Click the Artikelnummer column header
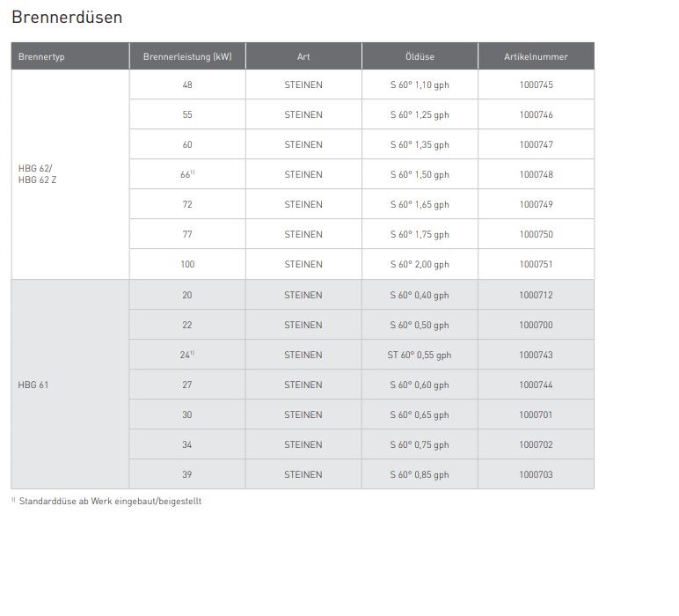This screenshot has width=679, height=616. (x=536, y=56)
